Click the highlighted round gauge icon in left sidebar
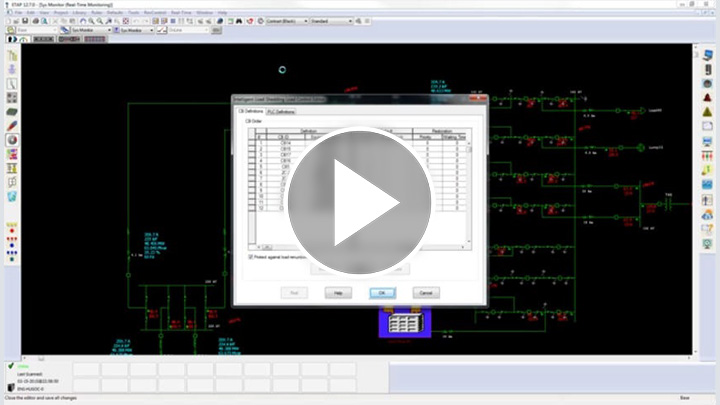The image size is (720, 405). click(12, 140)
